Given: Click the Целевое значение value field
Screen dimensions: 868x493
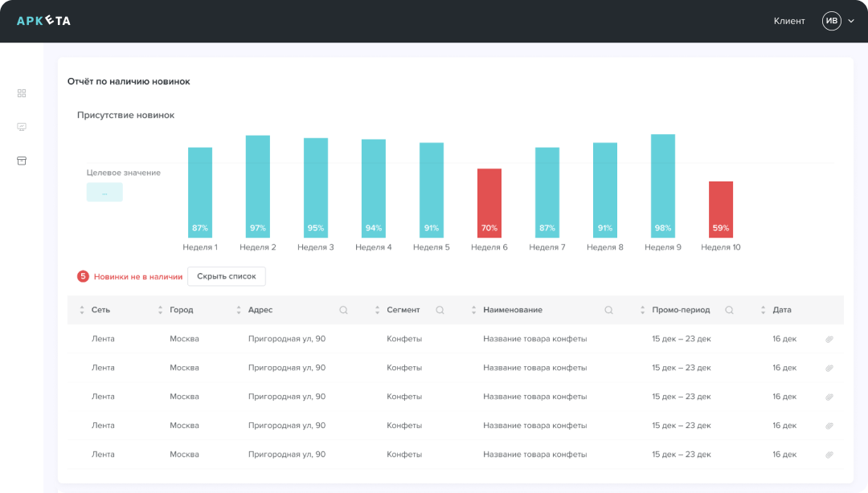Looking at the screenshot, I should [104, 193].
